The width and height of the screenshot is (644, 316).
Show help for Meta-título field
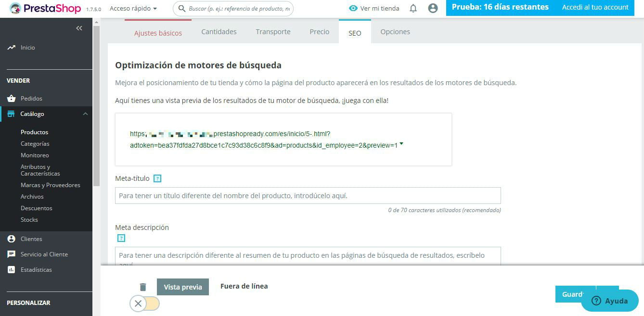tap(157, 178)
